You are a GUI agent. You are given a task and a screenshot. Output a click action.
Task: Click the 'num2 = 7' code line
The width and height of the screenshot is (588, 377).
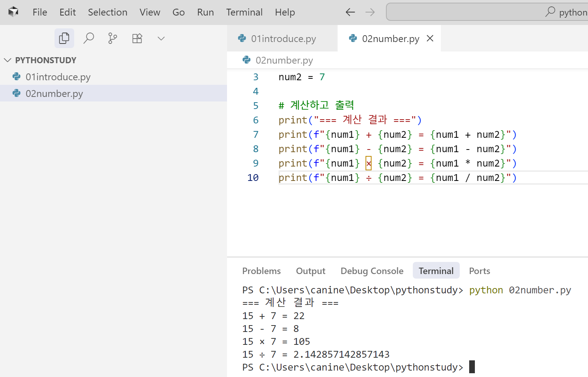point(302,77)
